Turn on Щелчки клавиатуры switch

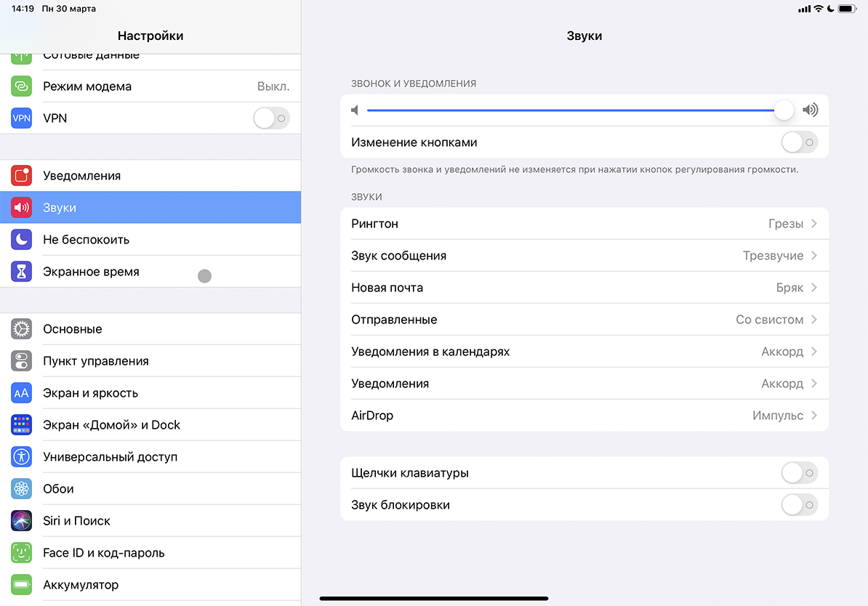tap(800, 473)
